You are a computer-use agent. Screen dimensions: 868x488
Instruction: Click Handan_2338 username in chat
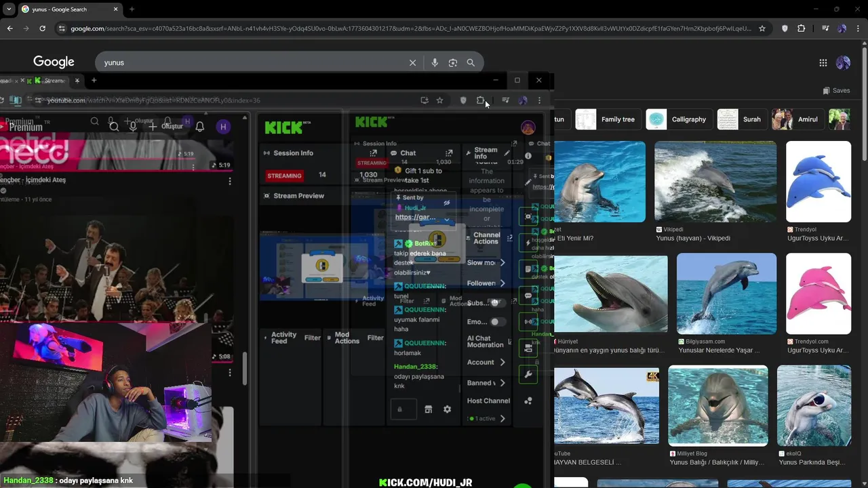[x=414, y=367]
